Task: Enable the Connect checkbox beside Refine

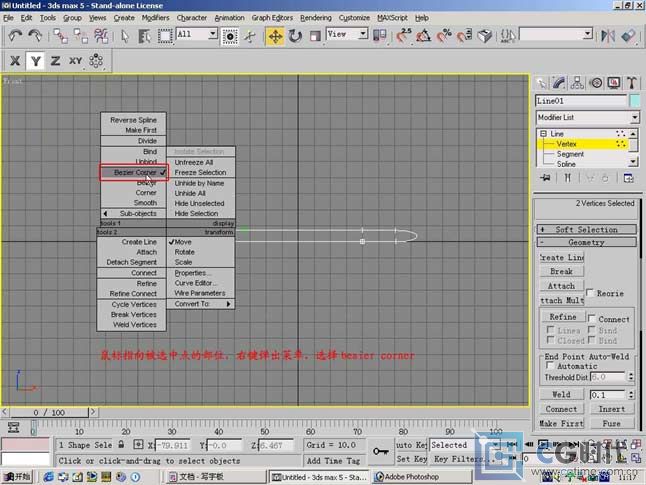Action: click(592, 318)
